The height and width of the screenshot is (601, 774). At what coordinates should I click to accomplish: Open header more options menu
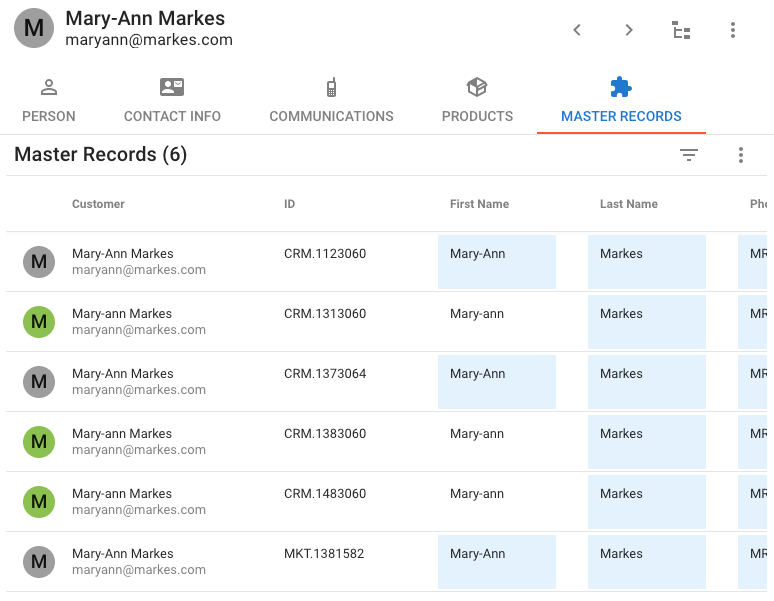pos(733,30)
